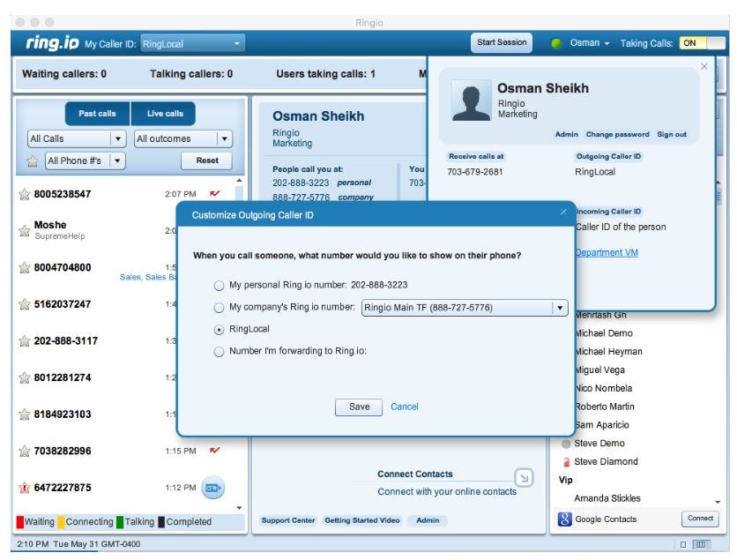Image resolution: width=737 pixels, height=560 pixels.
Task: Open the Ringio Main TF number dropdown
Action: point(465,308)
